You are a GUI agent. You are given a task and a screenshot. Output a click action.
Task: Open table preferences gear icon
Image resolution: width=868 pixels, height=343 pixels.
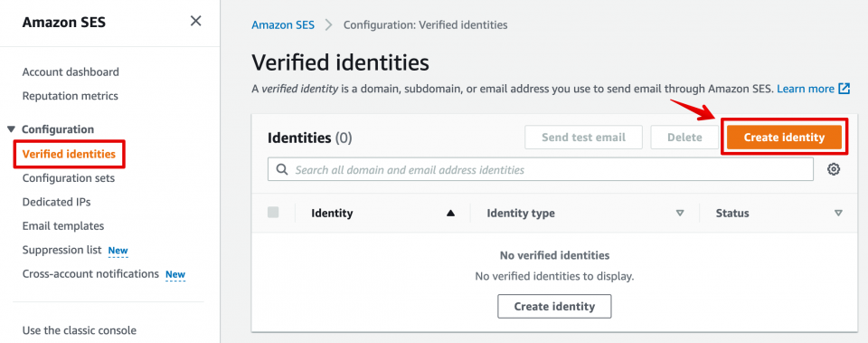[x=834, y=169]
